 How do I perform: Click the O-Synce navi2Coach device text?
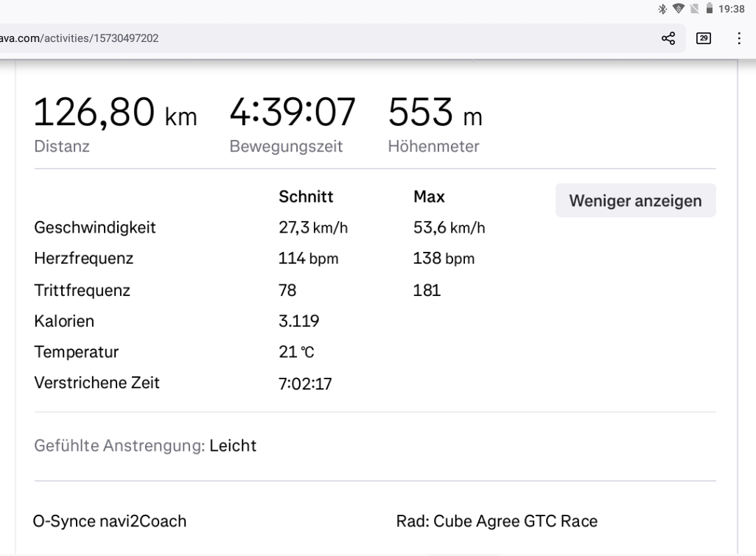[110, 521]
